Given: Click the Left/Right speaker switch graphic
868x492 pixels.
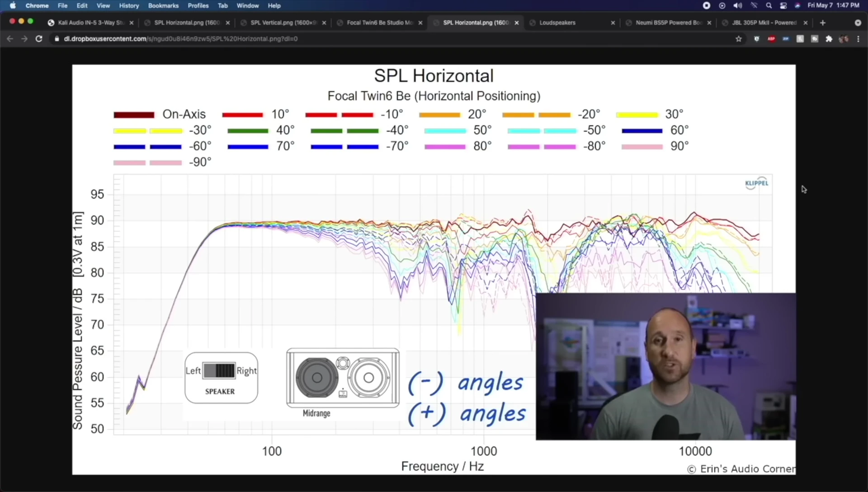Looking at the screenshot, I should coord(221,378).
